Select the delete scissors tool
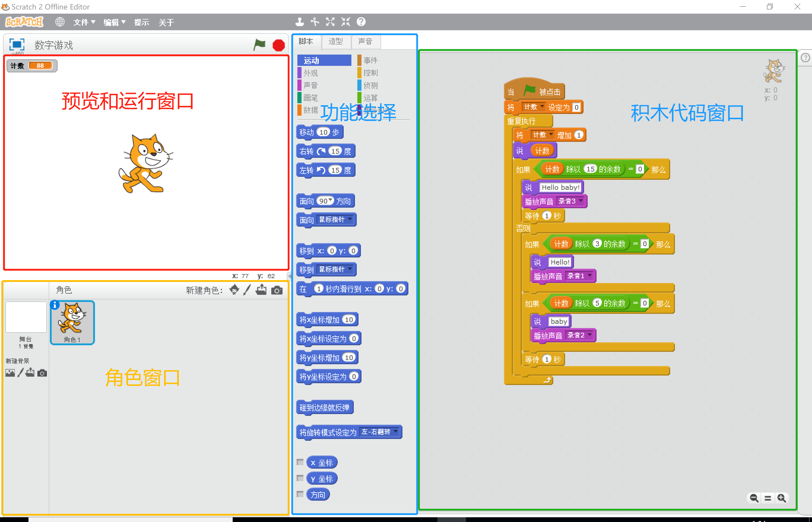 click(315, 22)
